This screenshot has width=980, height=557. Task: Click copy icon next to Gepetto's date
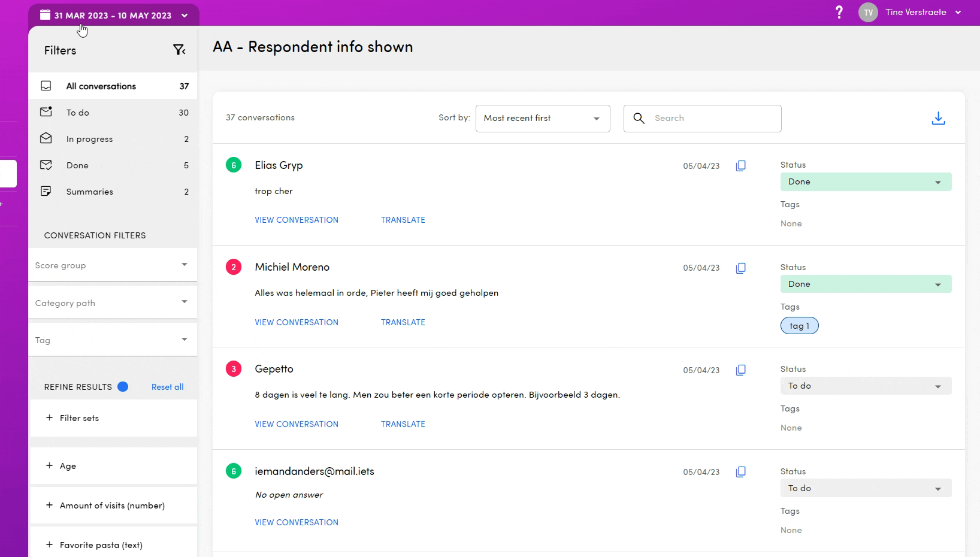coord(740,370)
